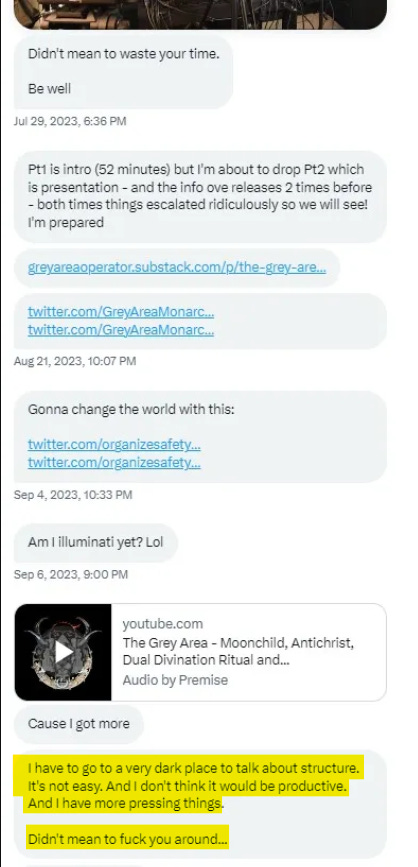Select the 'Didn't mean to waste your time' message

123,72
